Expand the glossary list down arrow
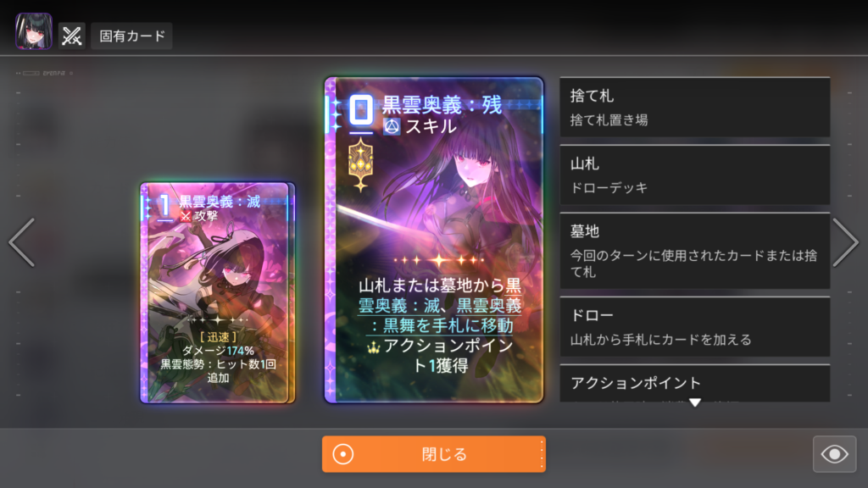The image size is (868, 488). (695, 402)
